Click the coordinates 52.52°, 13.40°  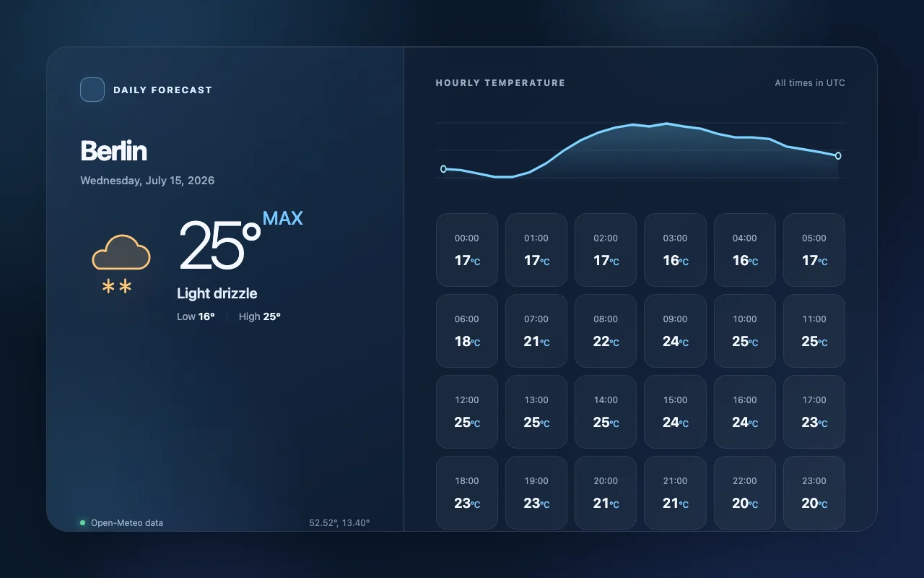pos(339,522)
